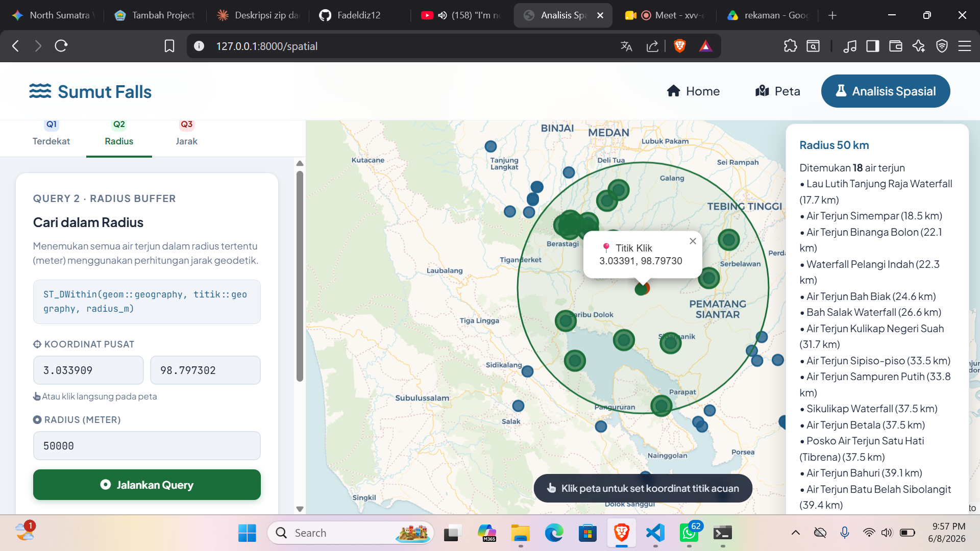The width and height of the screenshot is (980, 551).
Task: Select Bah Salak Waterfall result
Action: [x=874, y=312]
